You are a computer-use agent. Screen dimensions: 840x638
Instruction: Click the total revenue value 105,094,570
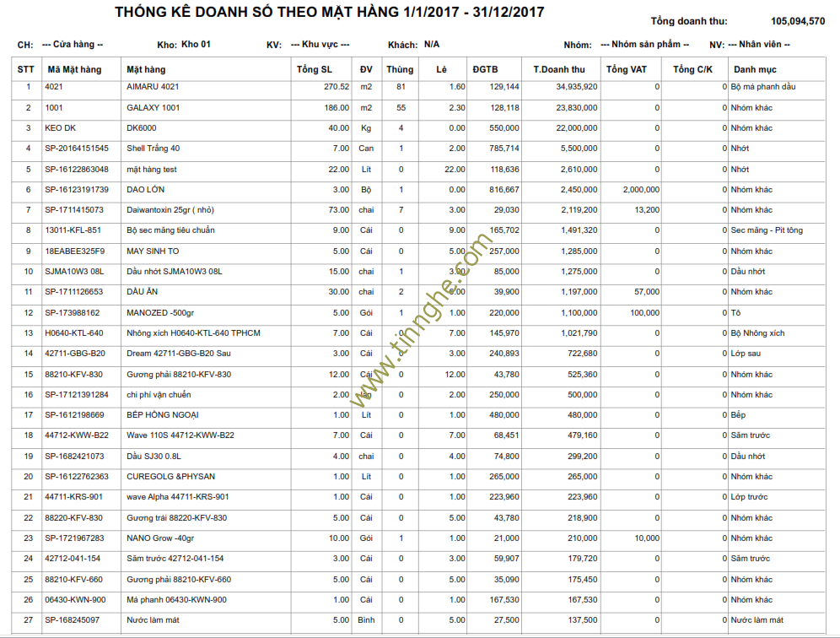(x=798, y=21)
